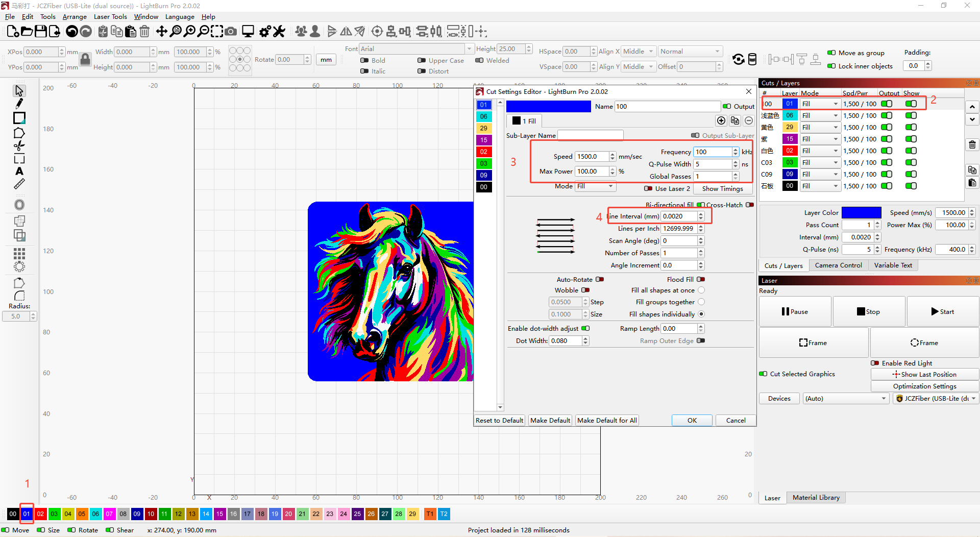
Task: Save the project using the disk icon
Action: click(x=40, y=32)
